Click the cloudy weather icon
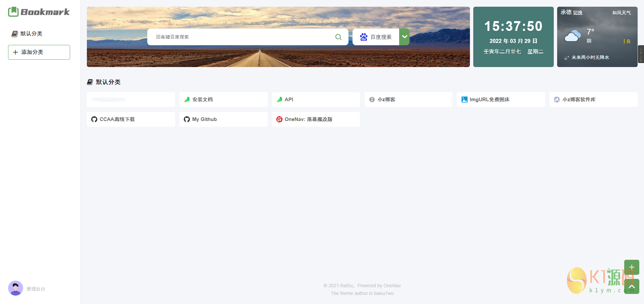 click(x=573, y=36)
